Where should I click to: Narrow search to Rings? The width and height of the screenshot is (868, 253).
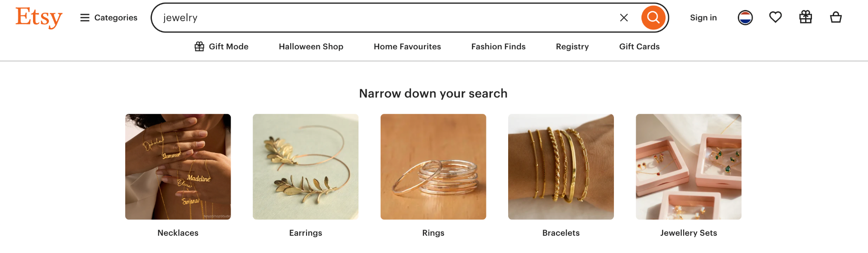433,167
